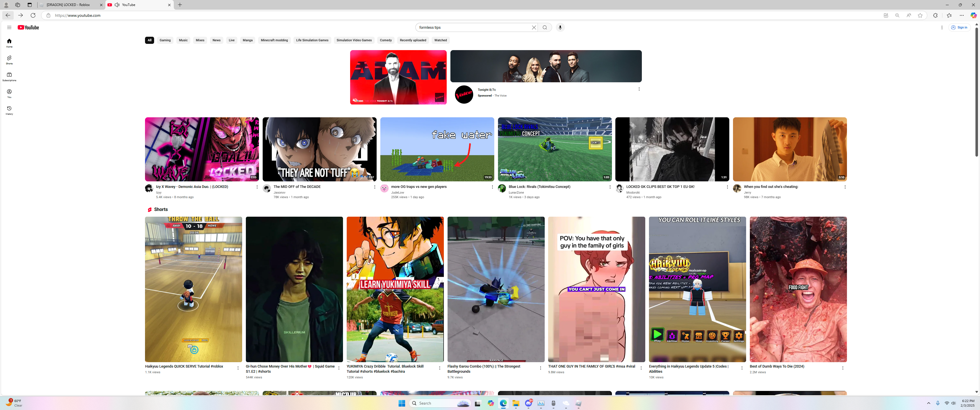
Task: Open Subscriptions in the sidebar
Action: [9, 76]
